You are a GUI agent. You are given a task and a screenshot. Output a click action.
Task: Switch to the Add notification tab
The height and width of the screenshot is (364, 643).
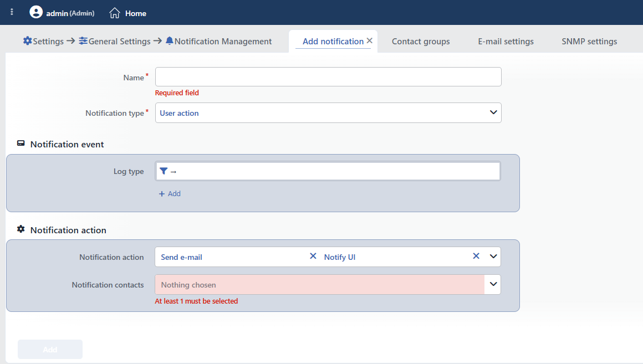point(333,42)
